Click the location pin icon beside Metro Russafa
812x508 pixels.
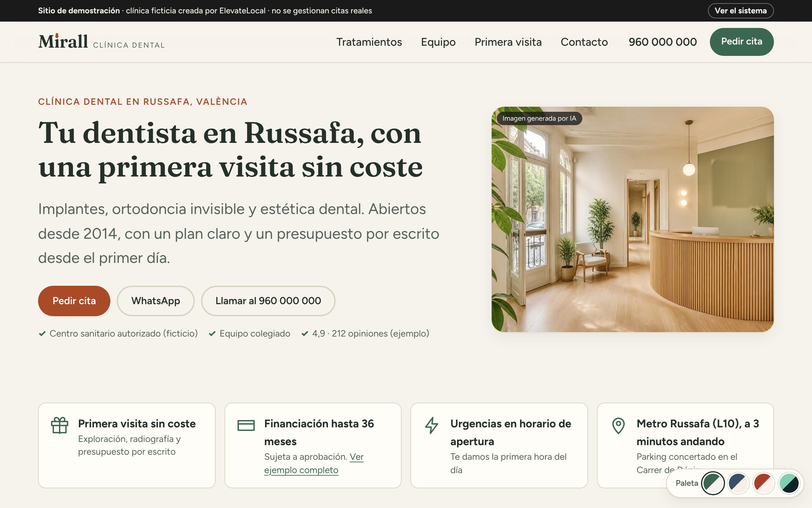coord(619,426)
